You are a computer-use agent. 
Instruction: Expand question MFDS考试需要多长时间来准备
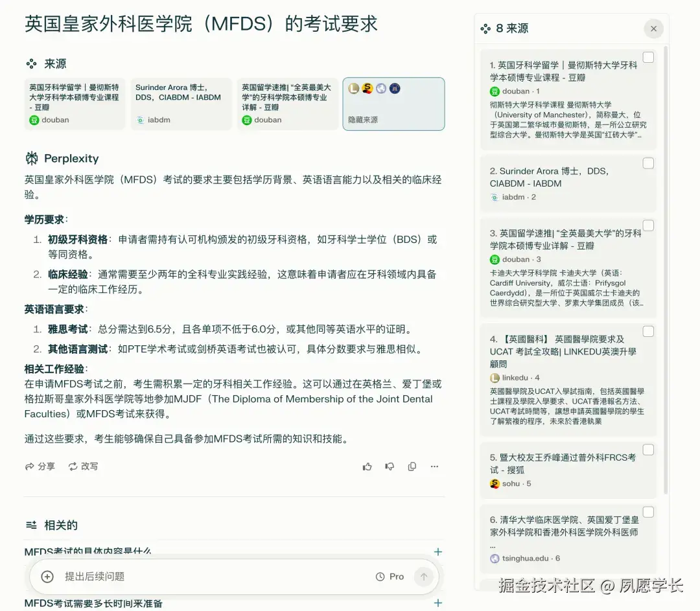click(438, 603)
